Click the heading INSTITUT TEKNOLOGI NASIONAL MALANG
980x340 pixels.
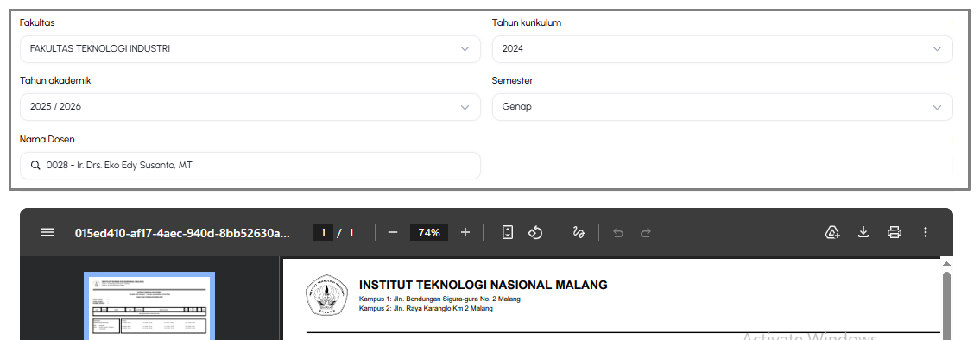click(484, 285)
